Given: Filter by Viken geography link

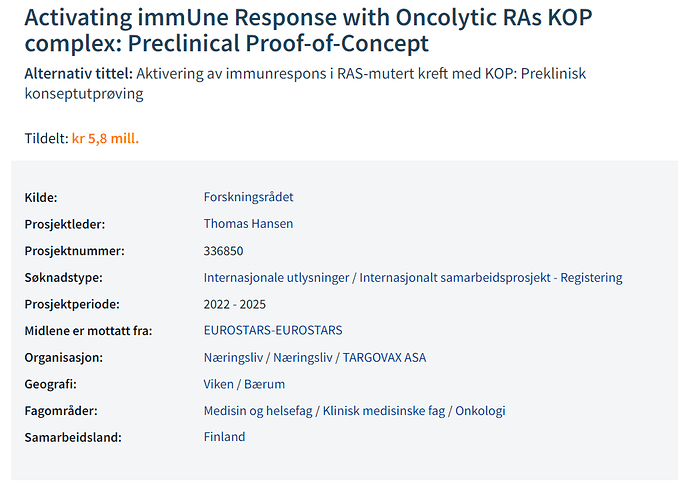Looking at the screenshot, I should tap(218, 384).
